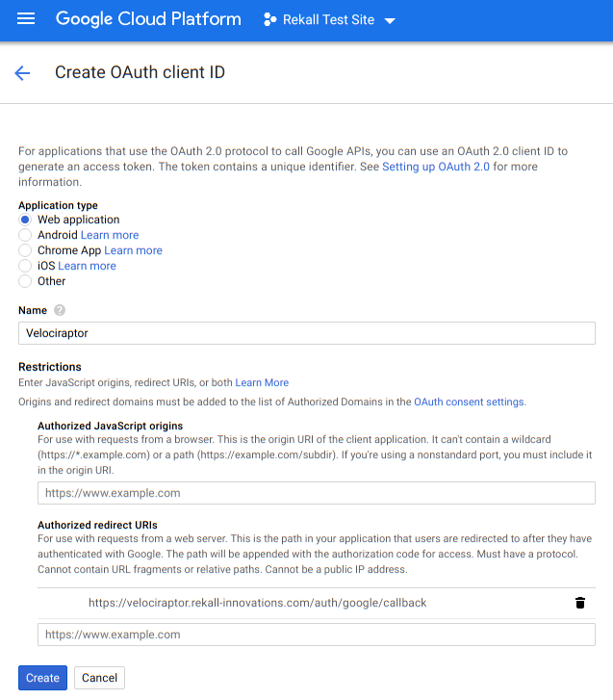Click the project hexagon icon

pyautogui.click(x=269, y=20)
